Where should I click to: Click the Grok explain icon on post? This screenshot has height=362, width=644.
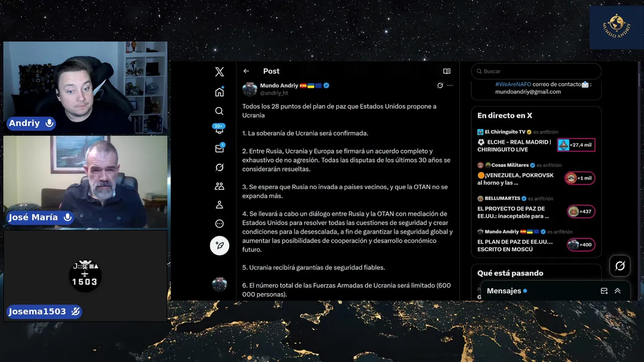click(440, 85)
